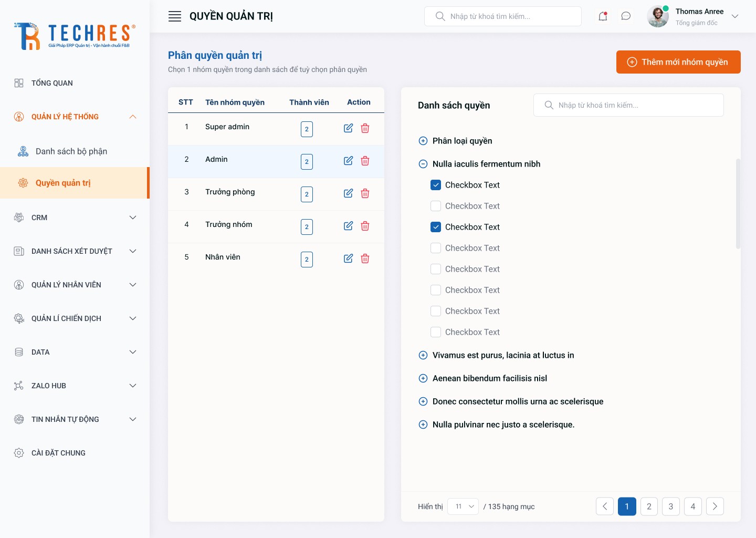Check the eighth Checkbox Text
This screenshot has width=756, height=538.
point(436,332)
